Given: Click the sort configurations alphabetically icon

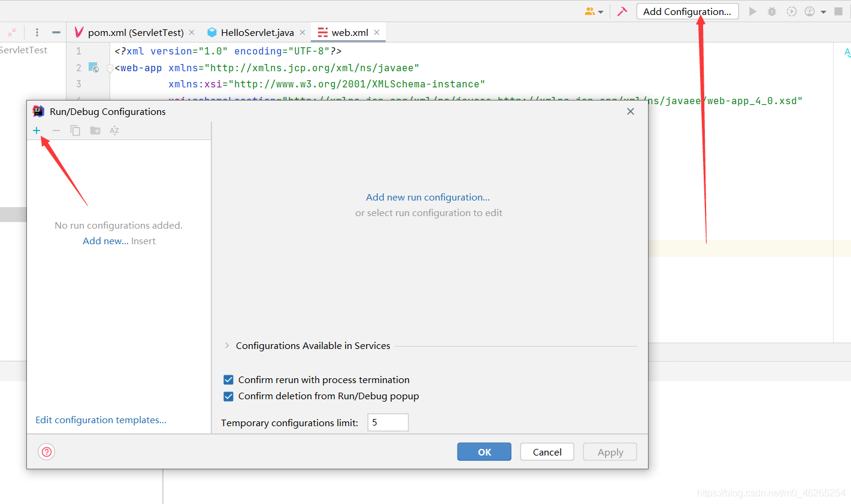Looking at the screenshot, I should pos(114,130).
